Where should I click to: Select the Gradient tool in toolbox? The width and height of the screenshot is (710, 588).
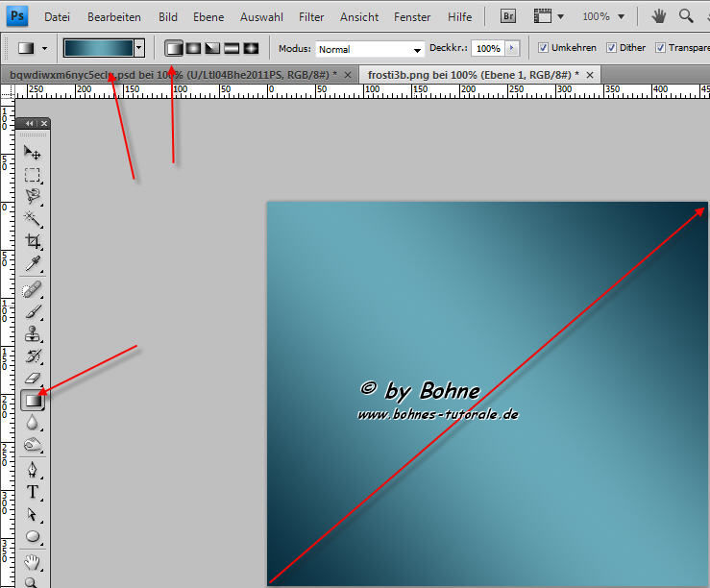pyautogui.click(x=33, y=401)
